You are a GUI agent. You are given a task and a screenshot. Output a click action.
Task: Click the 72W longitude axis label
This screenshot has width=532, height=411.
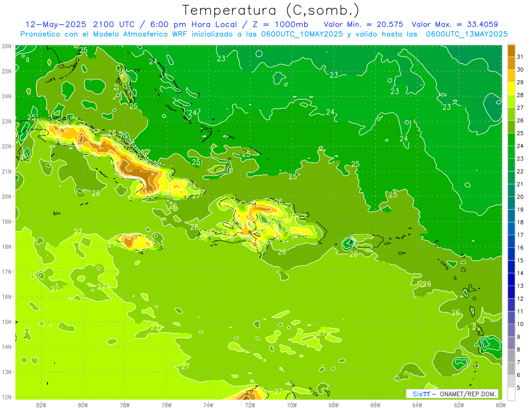tap(250, 405)
